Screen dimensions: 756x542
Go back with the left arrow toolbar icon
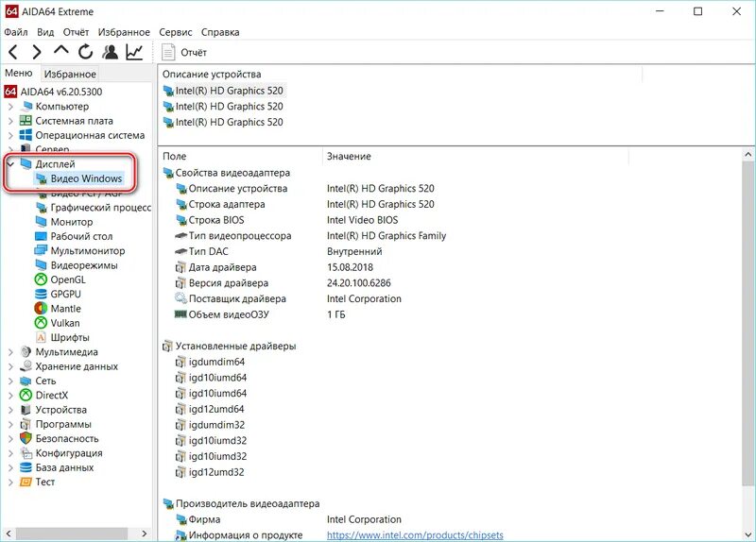click(x=13, y=52)
